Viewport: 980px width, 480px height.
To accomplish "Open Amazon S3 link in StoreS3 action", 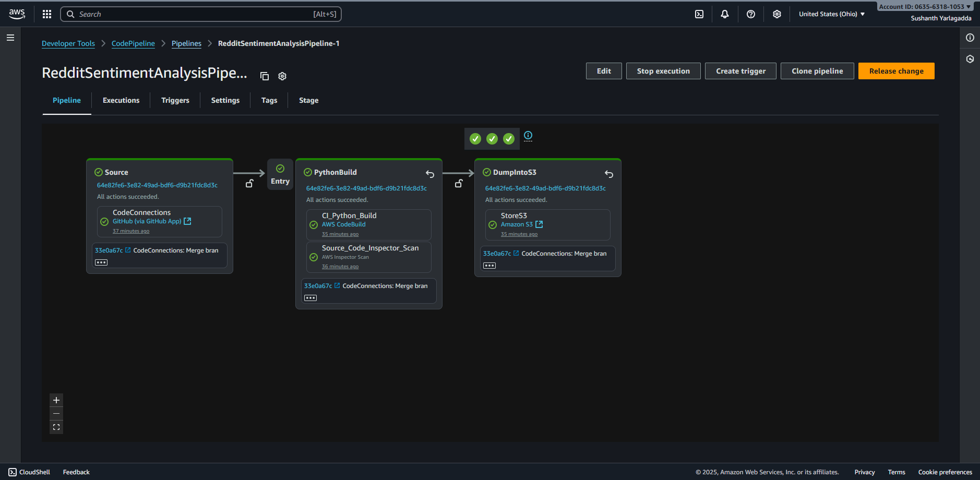I will tap(522, 224).
